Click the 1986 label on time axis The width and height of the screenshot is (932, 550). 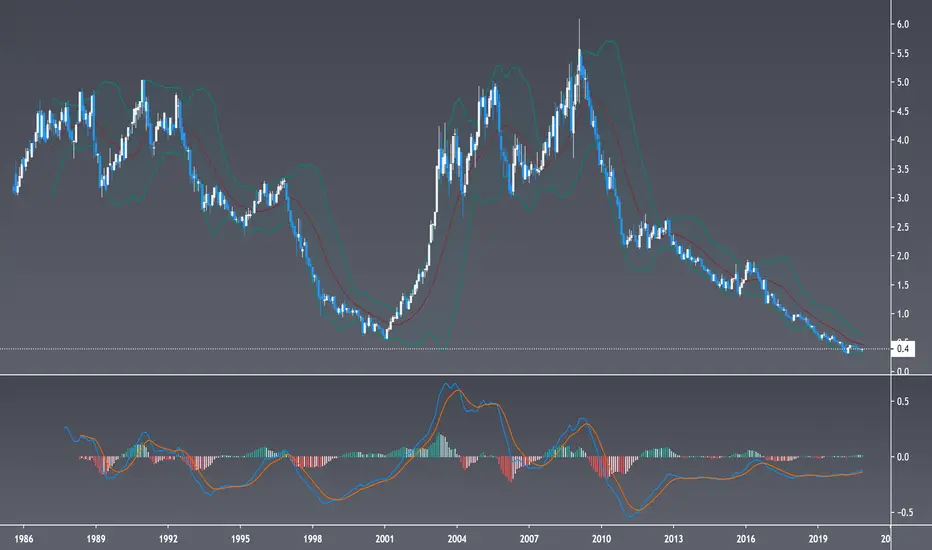24,539
